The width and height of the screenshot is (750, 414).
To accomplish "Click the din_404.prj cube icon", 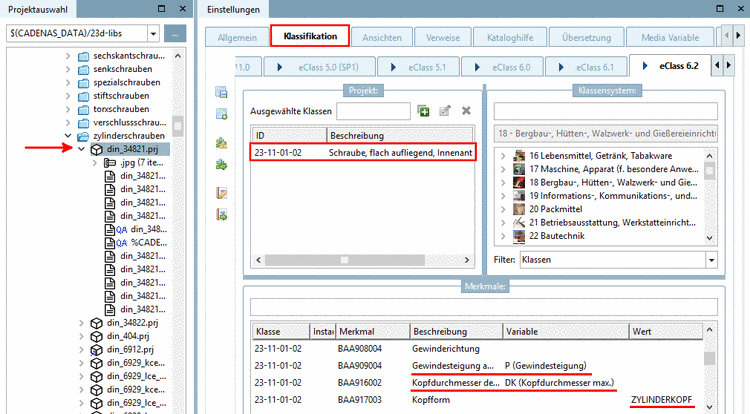I will click(97, 337).
